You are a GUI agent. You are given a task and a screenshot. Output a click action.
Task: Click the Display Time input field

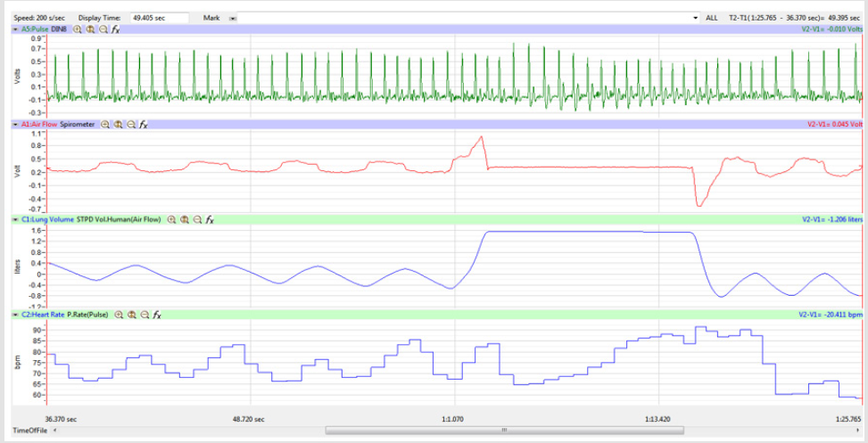pyautogui.click(x=159, y=17)
